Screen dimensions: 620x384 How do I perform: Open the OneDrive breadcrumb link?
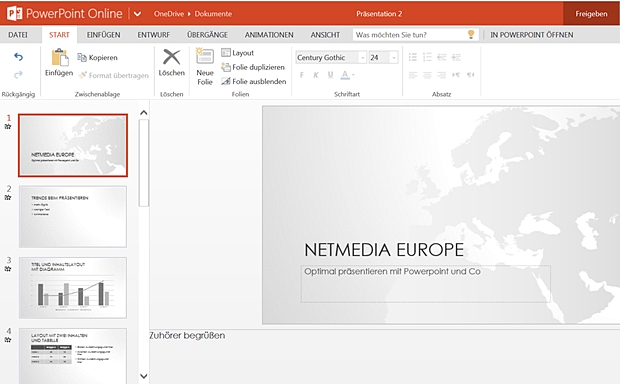click(169, 14)
